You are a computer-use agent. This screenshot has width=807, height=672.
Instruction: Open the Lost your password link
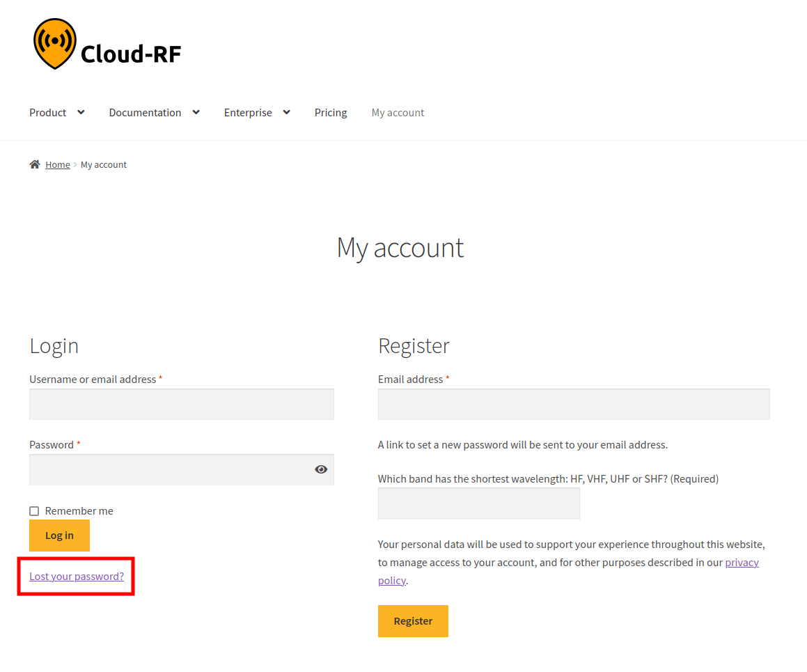76,576
